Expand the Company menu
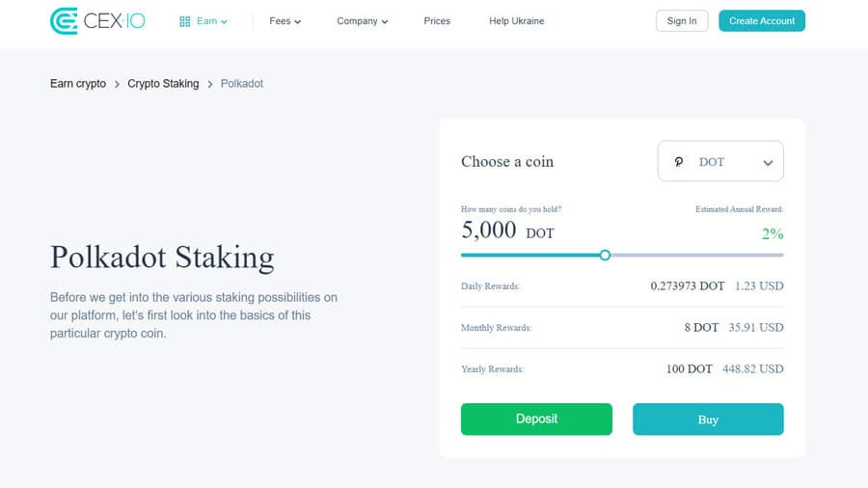Image resolution: width=868 pixels, height=488 pixels. (362, 21)
